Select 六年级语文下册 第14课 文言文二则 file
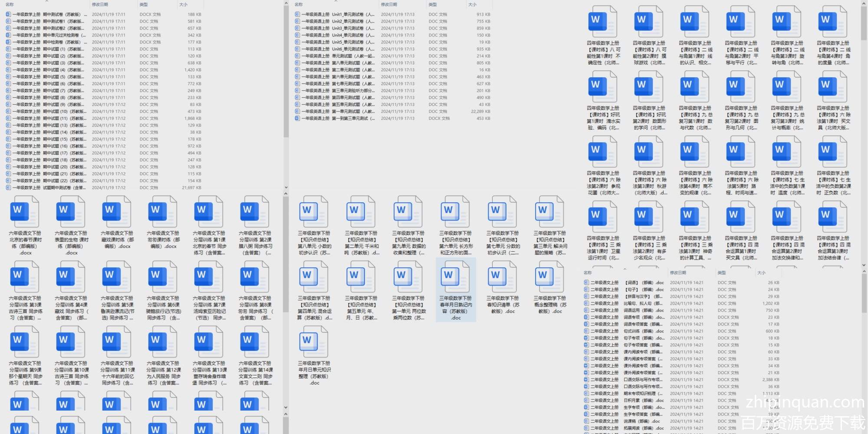 pos(255,342)
